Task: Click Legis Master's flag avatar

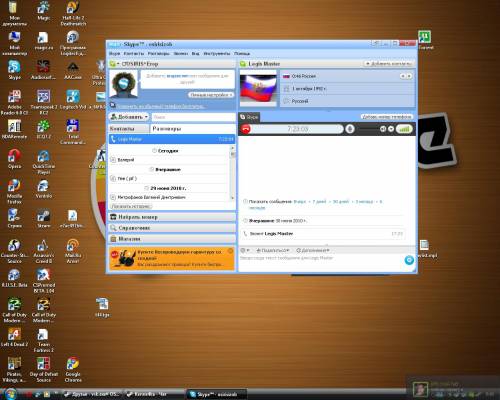Action: (258, 88)
